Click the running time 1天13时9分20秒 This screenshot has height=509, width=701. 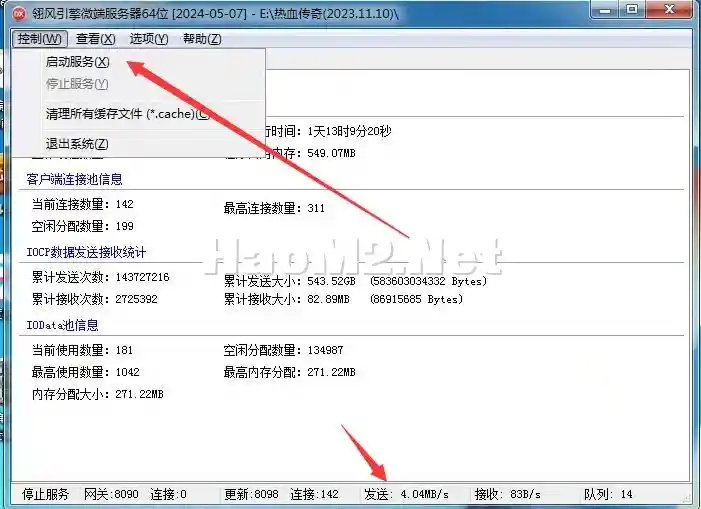pos(349,131)
